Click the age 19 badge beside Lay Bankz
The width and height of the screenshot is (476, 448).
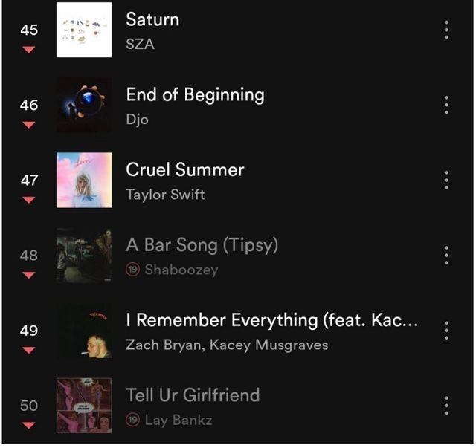pos(133,420)
